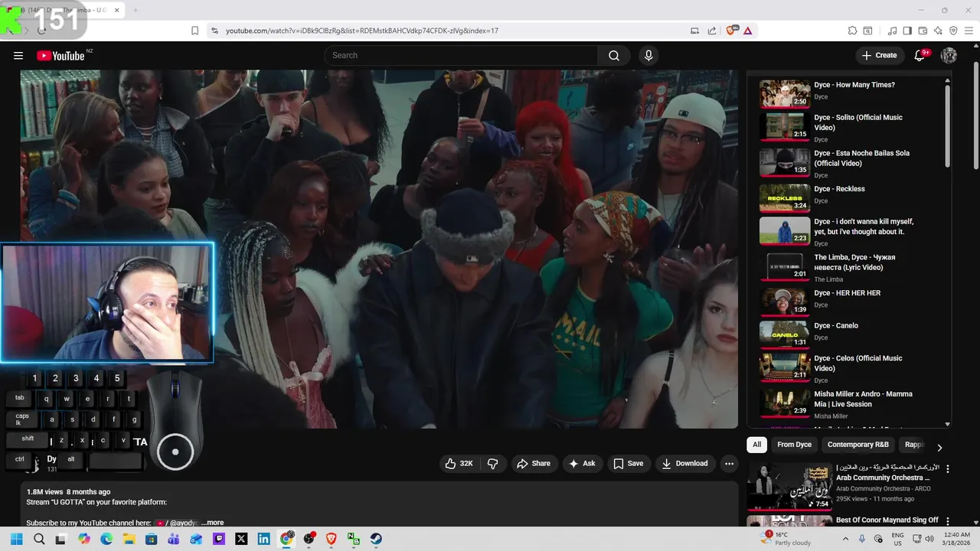Open Brave Wallet icon
980x551 pixels.
[923, 31]
